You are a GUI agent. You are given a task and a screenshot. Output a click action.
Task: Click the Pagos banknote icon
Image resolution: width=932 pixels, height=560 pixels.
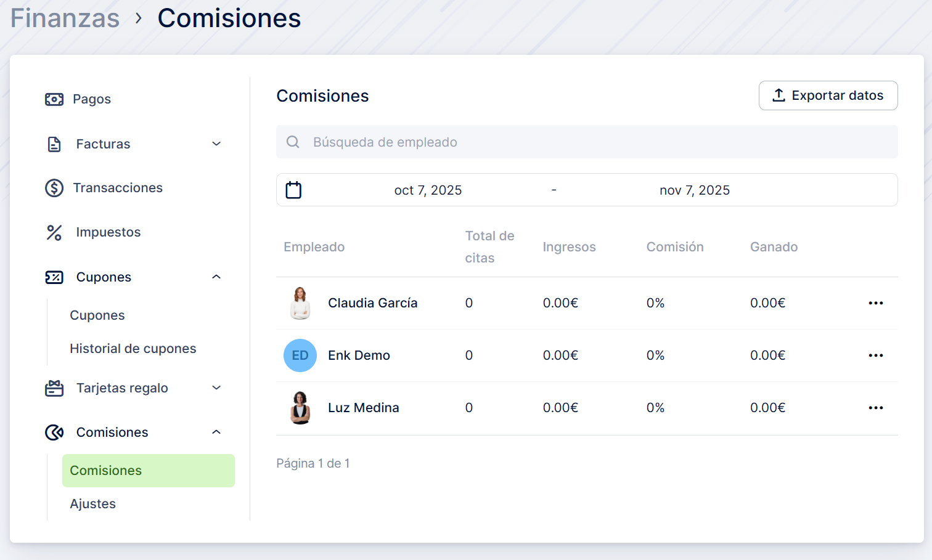[x=54, y=99]
